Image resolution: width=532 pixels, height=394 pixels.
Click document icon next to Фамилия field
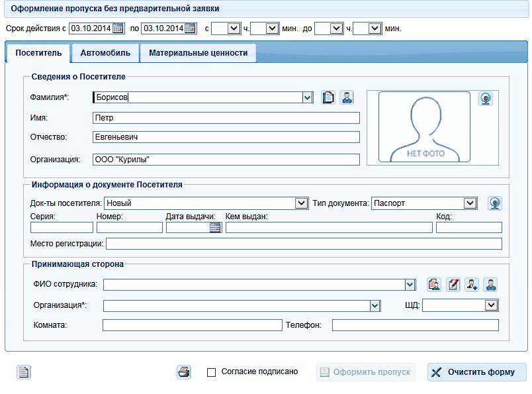click(328, 97)
